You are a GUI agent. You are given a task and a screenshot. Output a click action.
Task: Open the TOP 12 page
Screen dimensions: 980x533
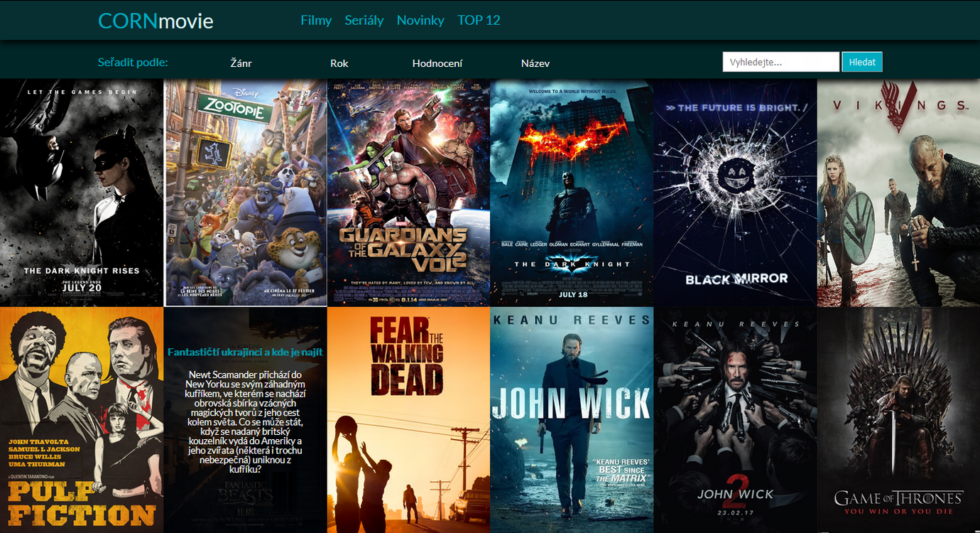(479, 20)
